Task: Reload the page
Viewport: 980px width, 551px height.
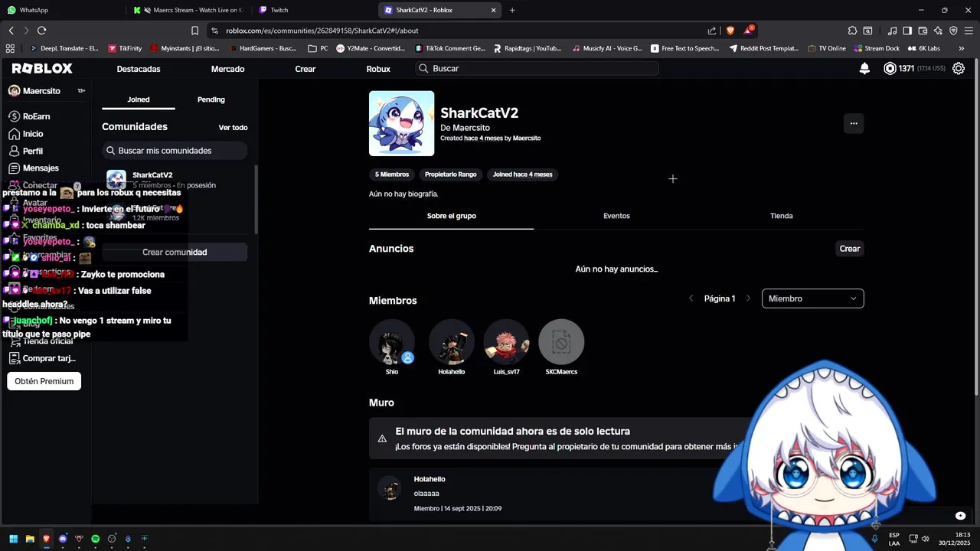Action: pyautogui.click(x=41, y=31)
